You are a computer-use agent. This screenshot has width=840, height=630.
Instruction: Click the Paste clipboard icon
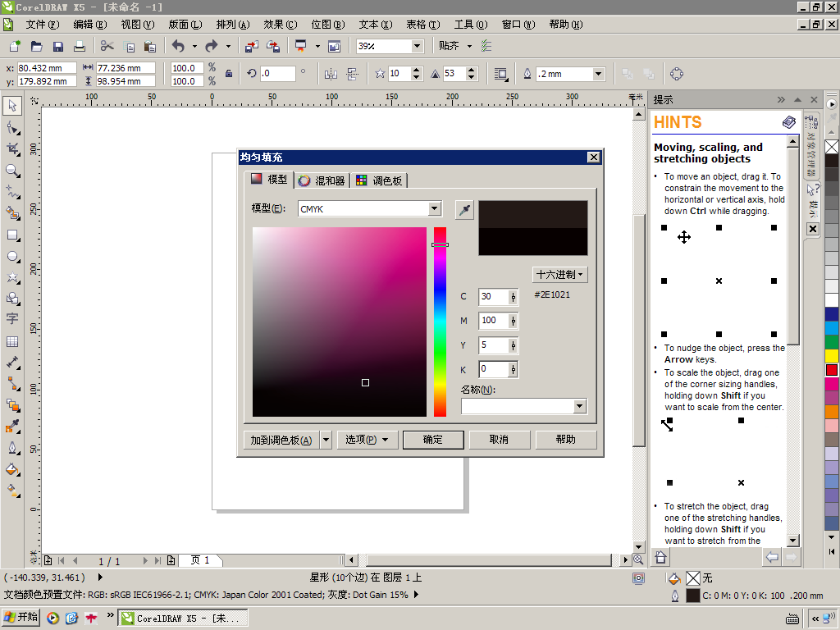tap(150, 46)
